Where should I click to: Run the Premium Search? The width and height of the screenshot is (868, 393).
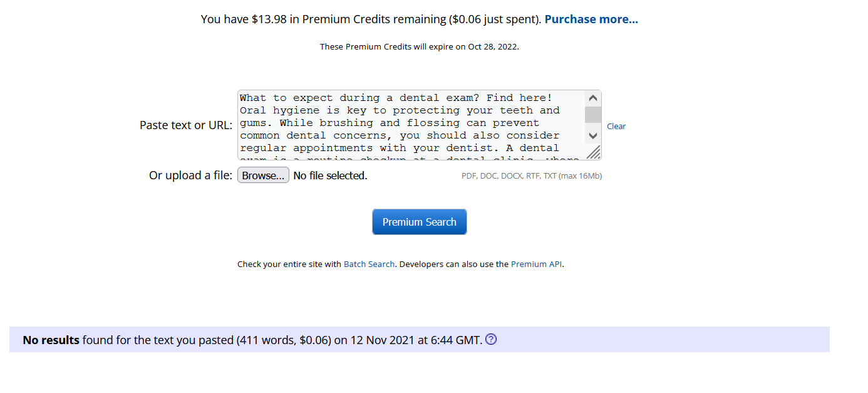(420, 222)
